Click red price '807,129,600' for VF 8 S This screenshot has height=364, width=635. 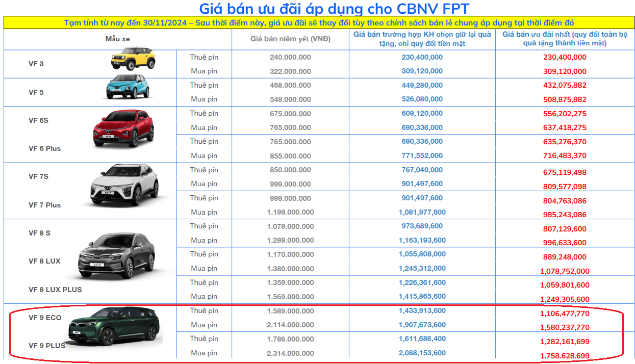tap(564, 229)
